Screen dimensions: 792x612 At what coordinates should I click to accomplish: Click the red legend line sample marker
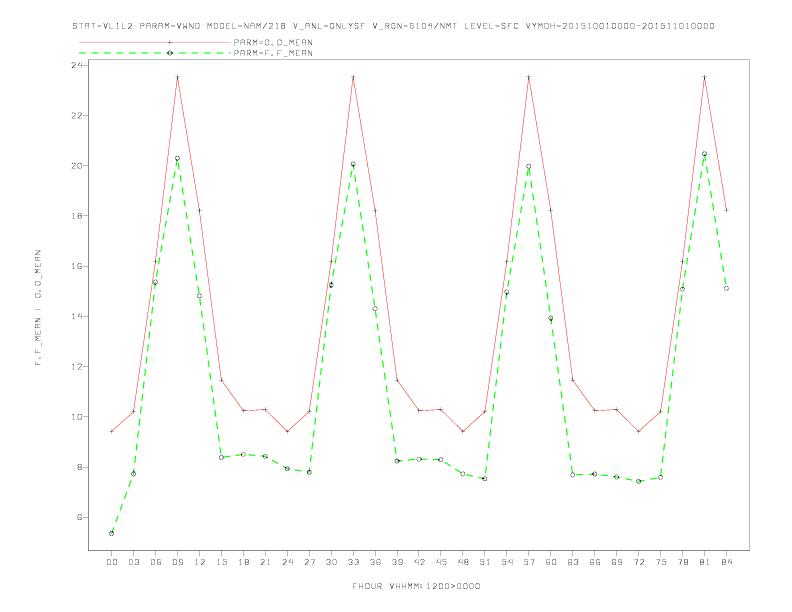point(170,42)
